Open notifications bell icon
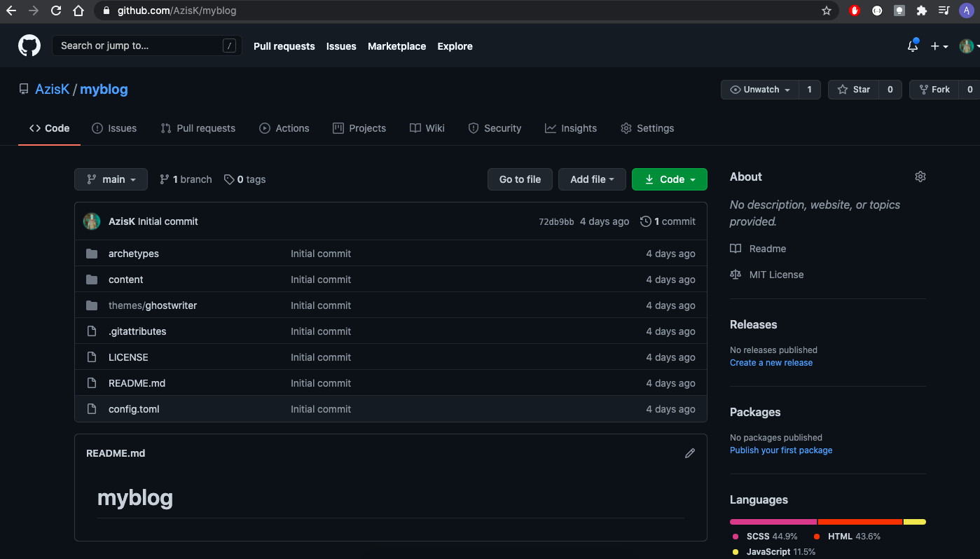 [x=912, y=46]
